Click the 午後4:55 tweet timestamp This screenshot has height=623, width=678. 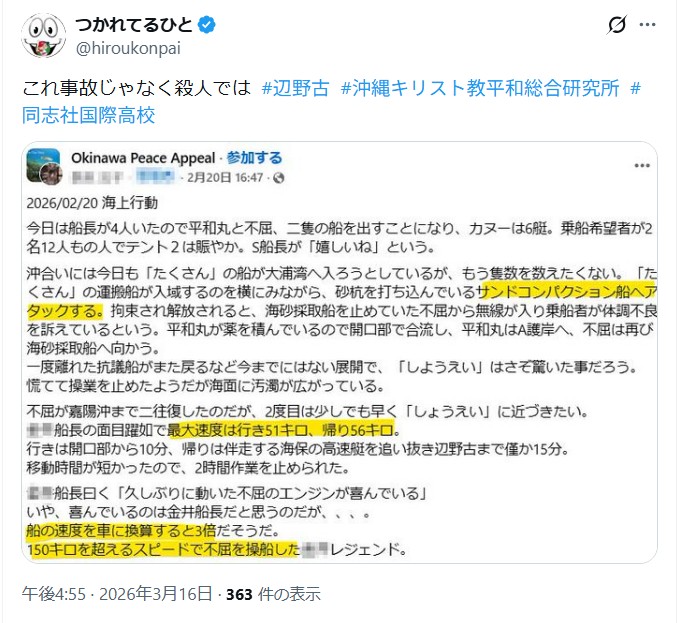coord(54,594)
